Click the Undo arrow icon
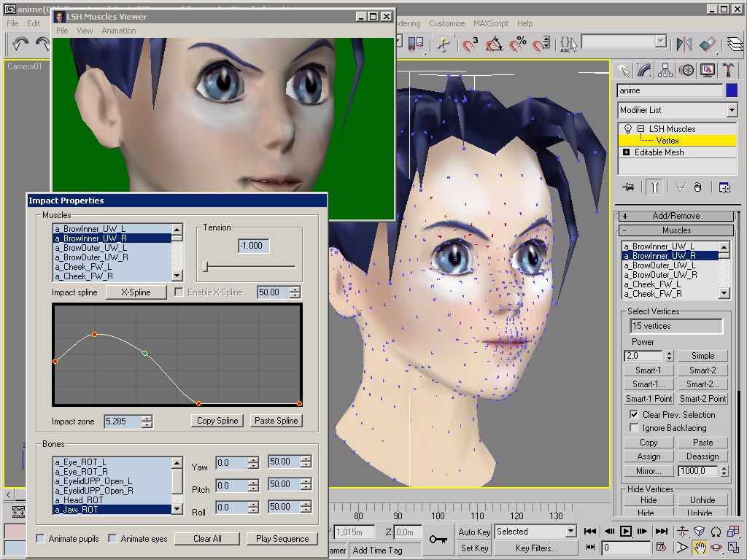Screen dimensions: 747x560 pyautogui.click(x=20, y=44)
